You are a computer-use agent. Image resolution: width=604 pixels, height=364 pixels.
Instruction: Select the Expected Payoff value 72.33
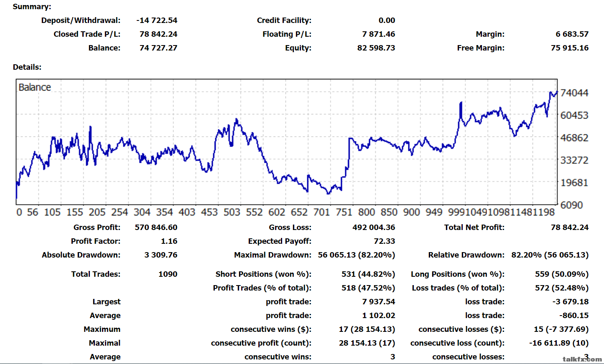tap(385, 241)
